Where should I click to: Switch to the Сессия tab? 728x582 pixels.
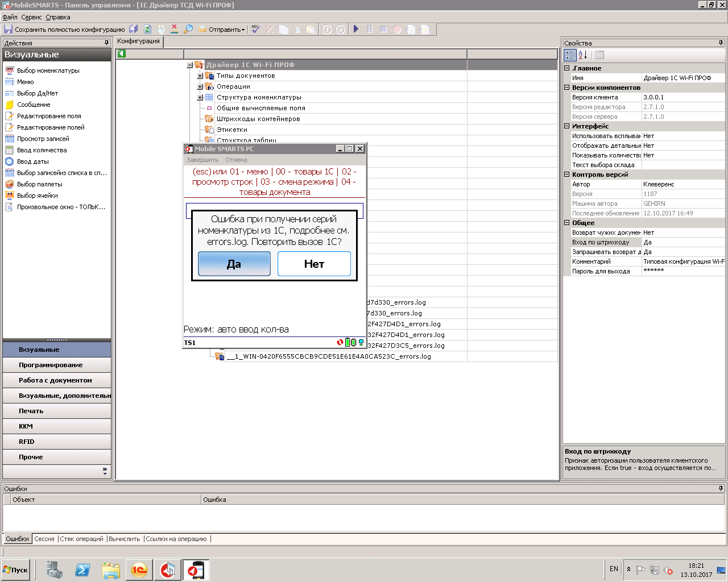click(44, 539)
